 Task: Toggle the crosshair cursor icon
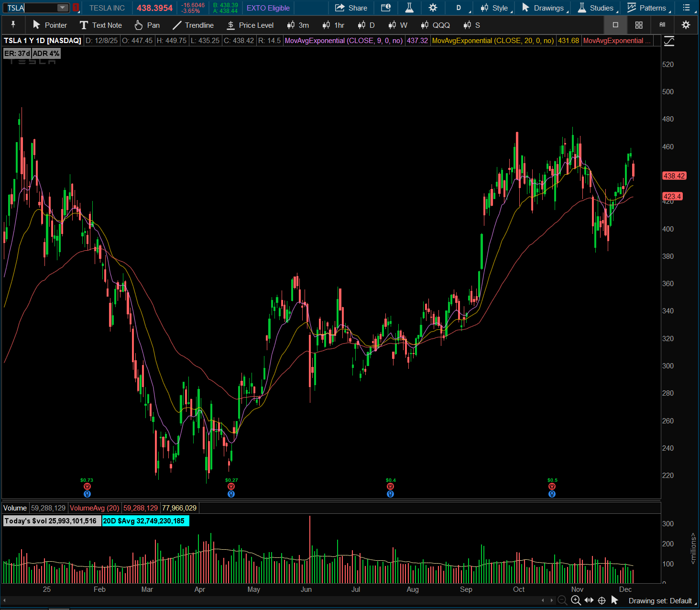602,600
